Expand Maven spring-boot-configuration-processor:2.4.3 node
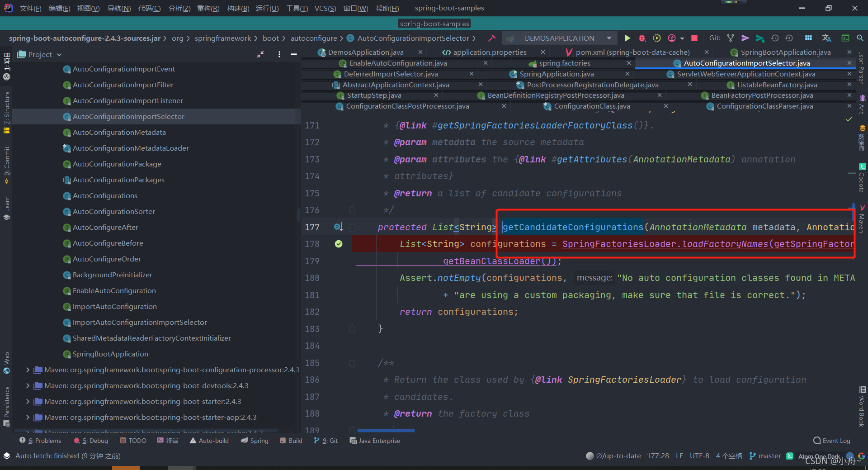The image size is (868, 470). [28, 370]
